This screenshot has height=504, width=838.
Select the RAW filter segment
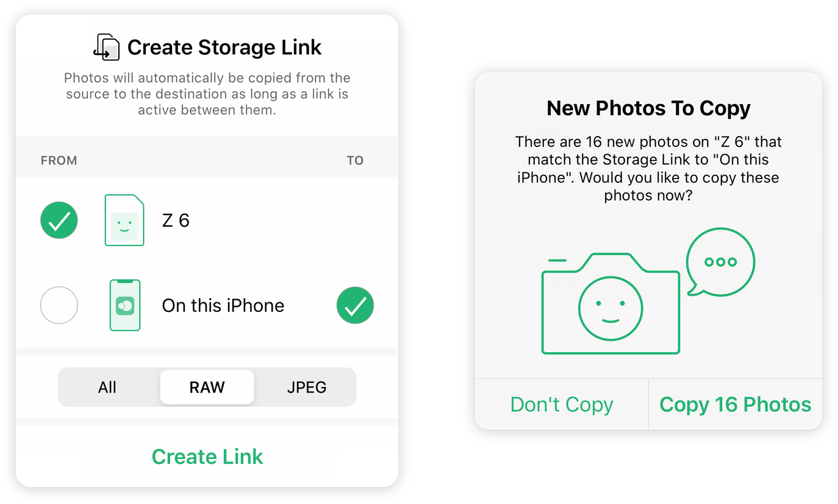[207, 387]
